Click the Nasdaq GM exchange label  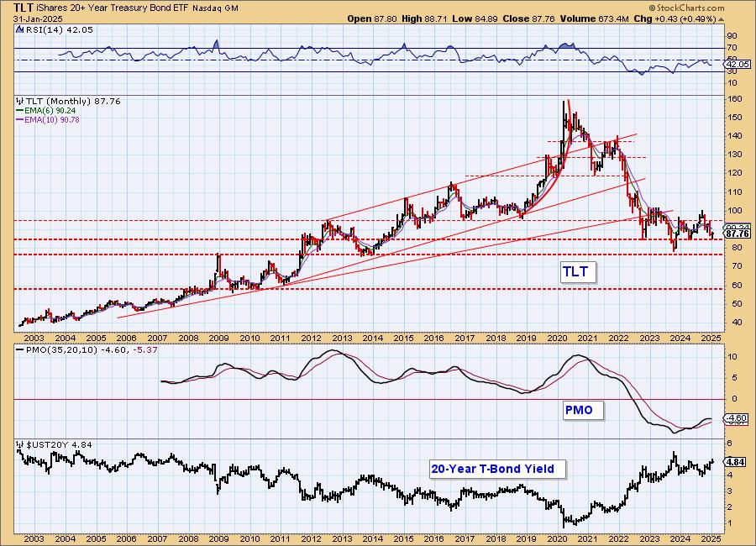tap(215, 8)
